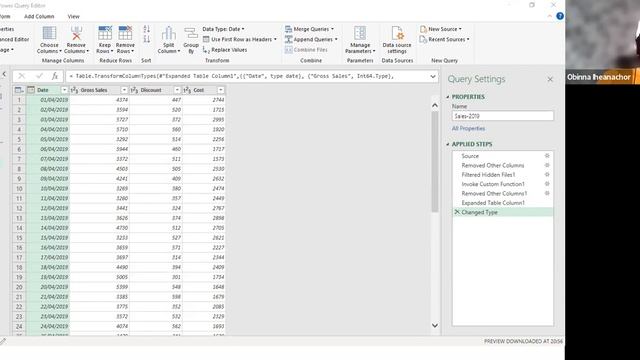This screenshot has width=640, height=360.
Task: Open the Cost column filter dropdown
Action: (221, 90)
